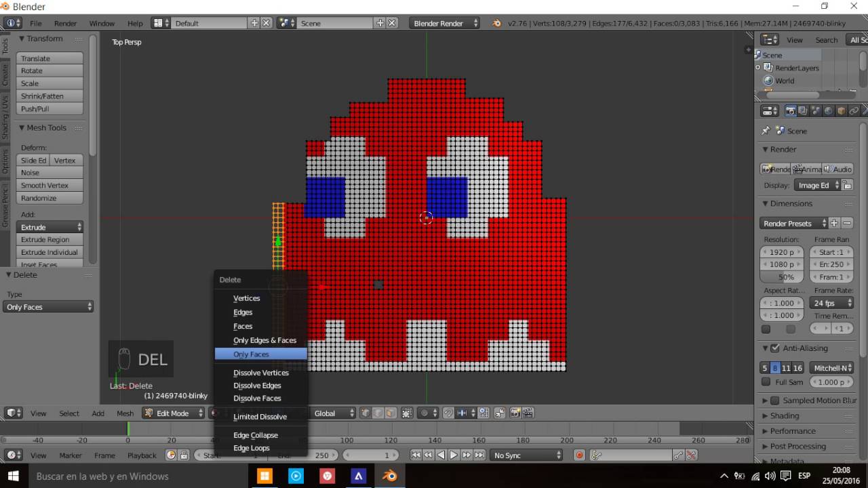The height and width of the screenshot is (488, 868).
Task: Click OpenGL render image camera icon
Action: pyautogui.click(x=515, y=413)
